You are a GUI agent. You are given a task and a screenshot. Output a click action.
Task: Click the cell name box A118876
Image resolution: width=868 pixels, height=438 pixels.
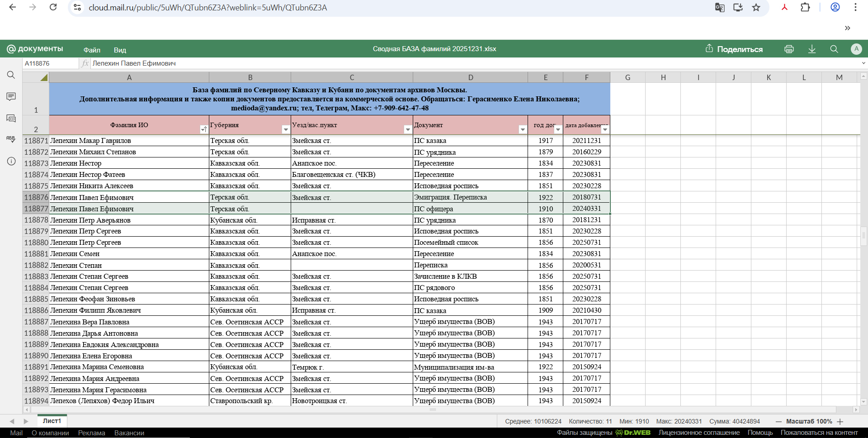50,63
